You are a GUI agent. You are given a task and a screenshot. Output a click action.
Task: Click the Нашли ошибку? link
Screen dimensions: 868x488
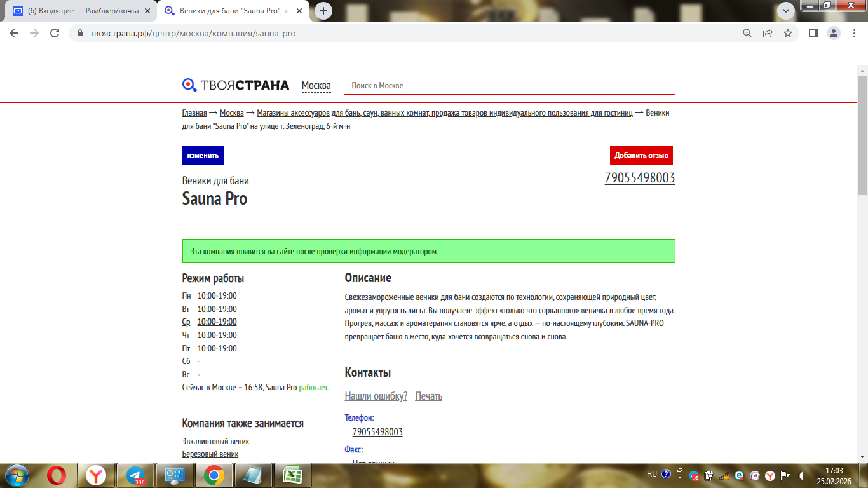click(376, 396)
